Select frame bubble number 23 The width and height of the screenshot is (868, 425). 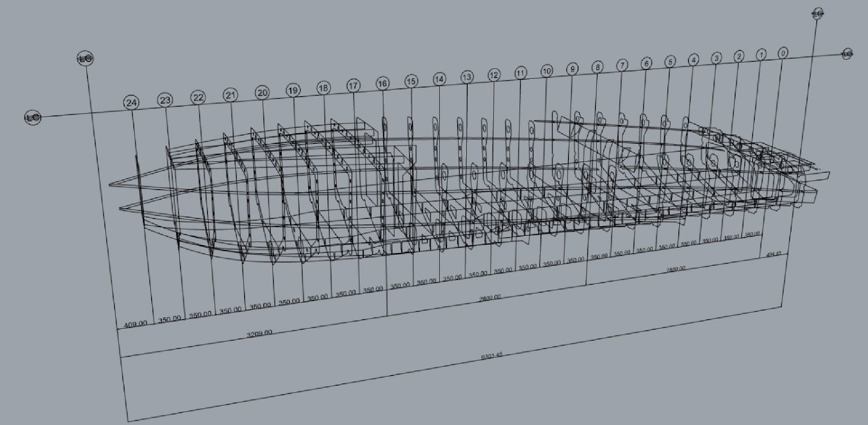165,100
